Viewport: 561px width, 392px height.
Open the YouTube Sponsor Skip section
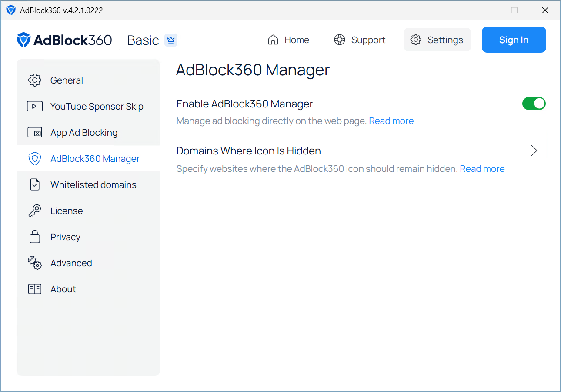pos(88,106)
